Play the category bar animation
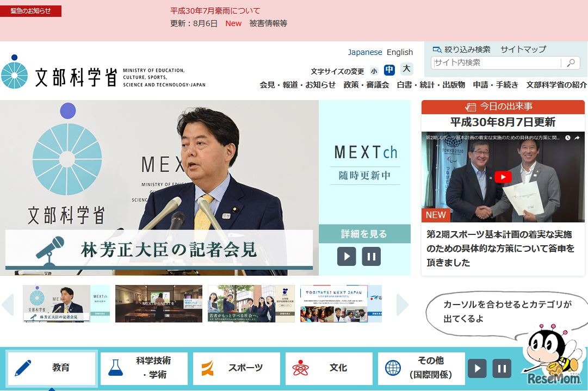The image size is (588, 391). 477,368
